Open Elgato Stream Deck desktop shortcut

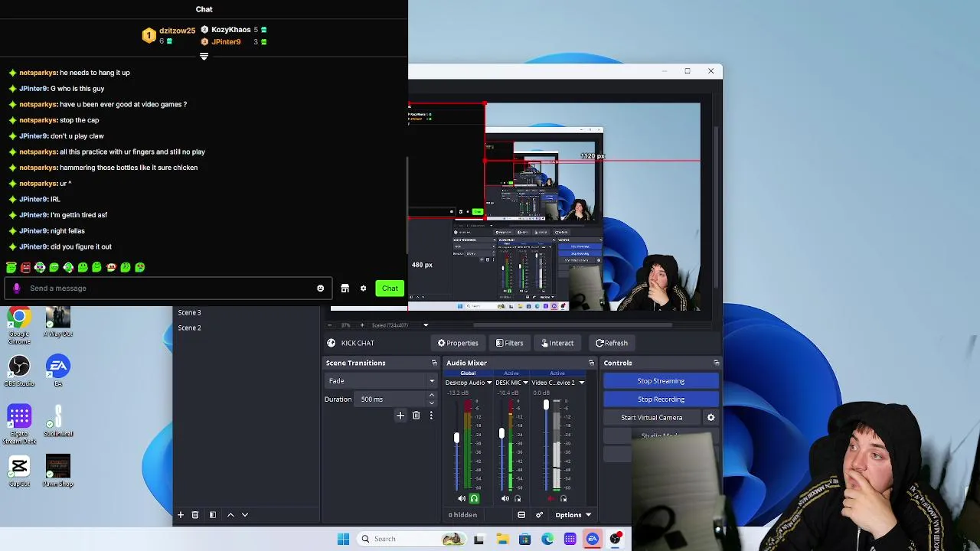[x=19, y=423]
